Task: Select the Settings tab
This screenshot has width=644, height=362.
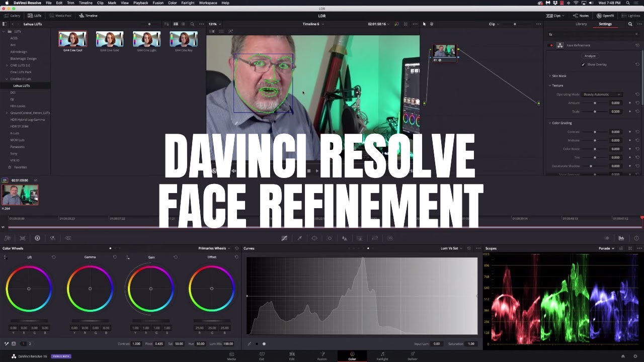Action: pyautogui.click(x=605, y=24)
